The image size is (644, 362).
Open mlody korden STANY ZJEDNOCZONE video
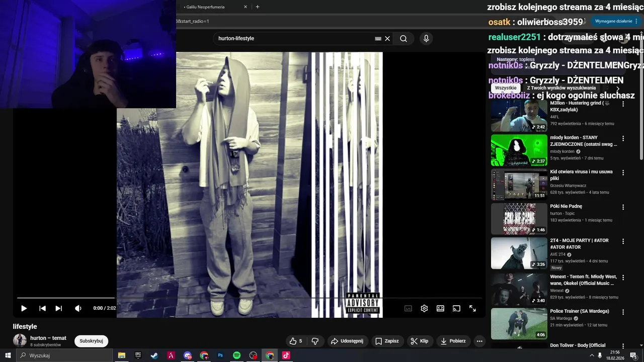[x=519, y=150]
